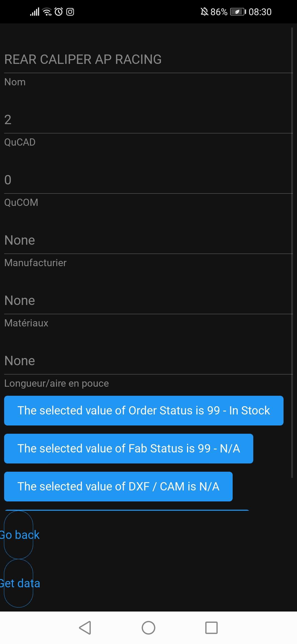Tap the Instagram notification icon
Image resolution: width=297 pixels, height=644 pixels.
70,12
